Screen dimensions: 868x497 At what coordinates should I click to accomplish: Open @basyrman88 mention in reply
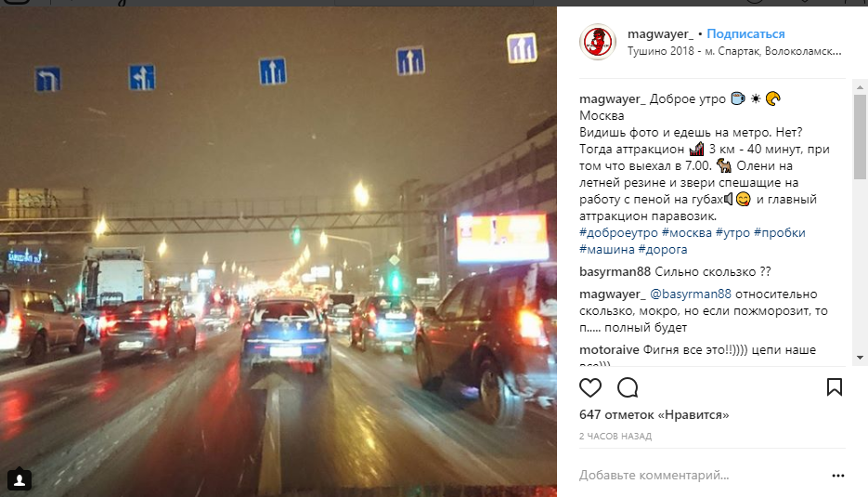coord(691,294)
